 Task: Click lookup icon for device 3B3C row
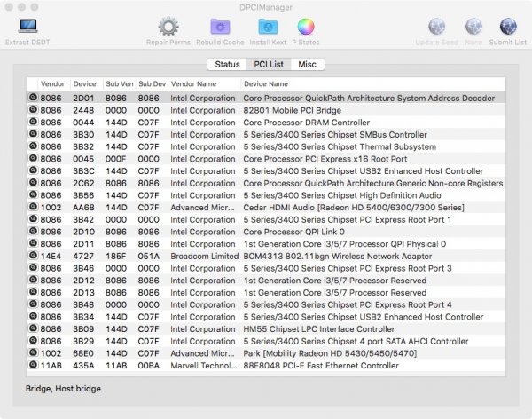pos(33,170)
